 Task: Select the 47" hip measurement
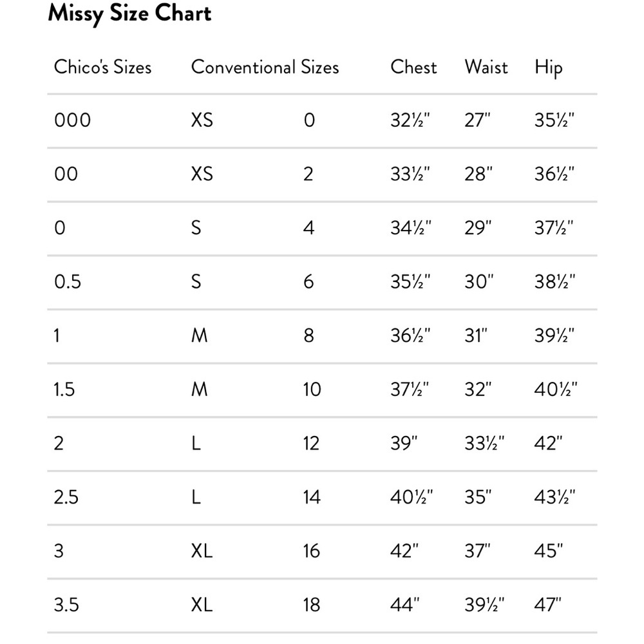tap(547, 605)
